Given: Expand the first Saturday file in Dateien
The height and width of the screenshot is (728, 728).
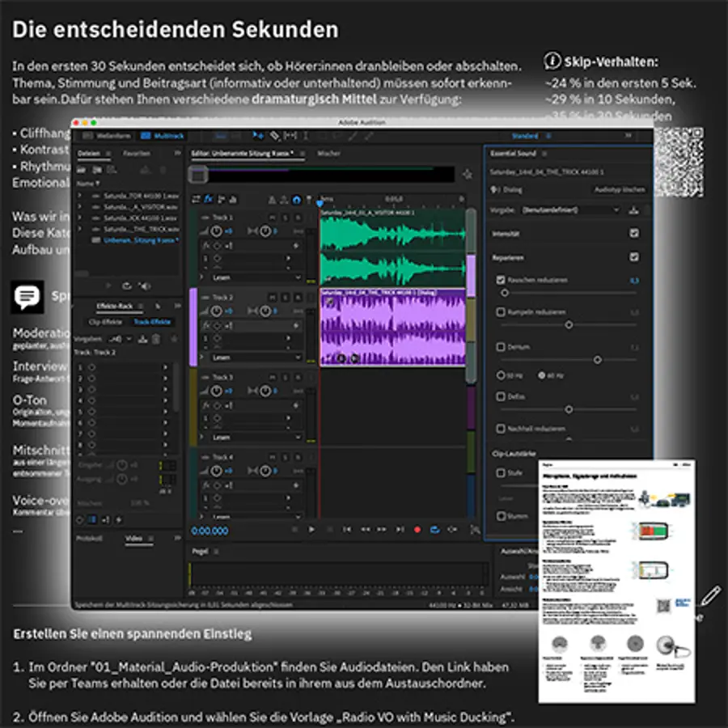Looking at the screenshot, I should (x=80, y=196).
